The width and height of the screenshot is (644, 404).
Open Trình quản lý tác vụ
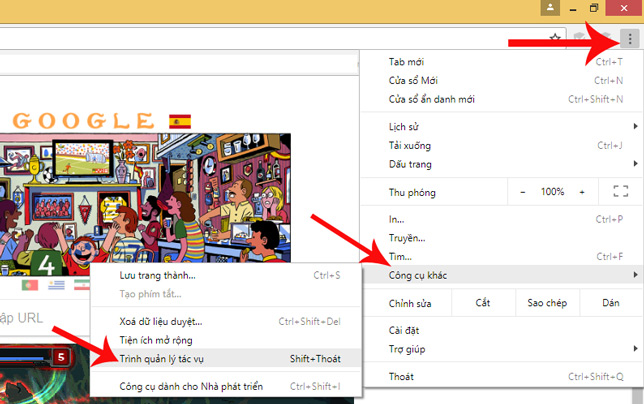pos(225,358)
